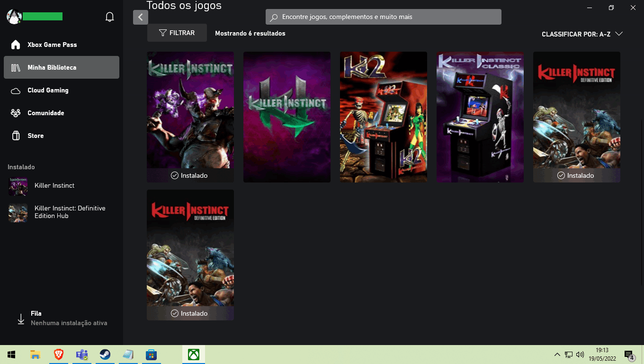Click the search field for games

384,17
